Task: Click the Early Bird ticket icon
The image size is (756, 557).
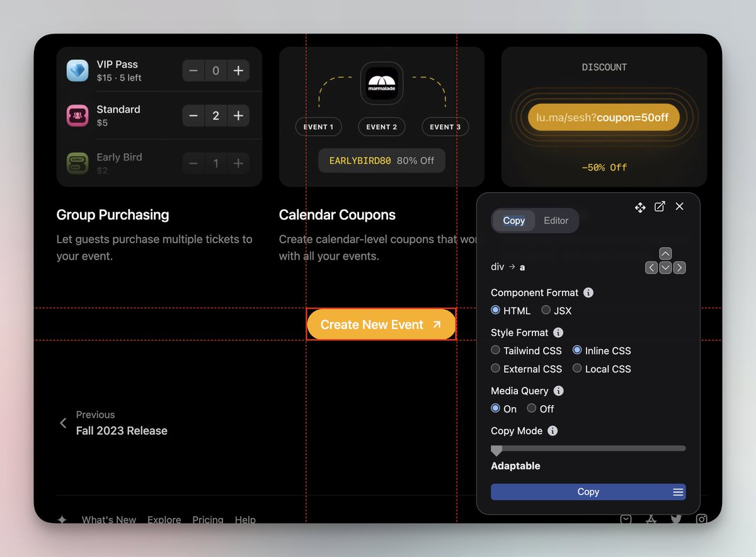Action: (x=77, y=163)
